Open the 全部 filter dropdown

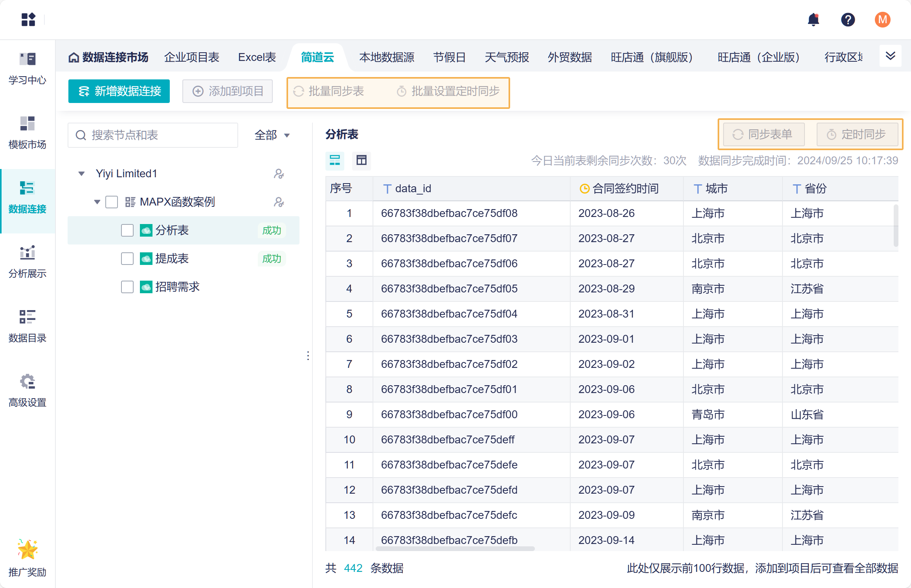pyautogui.click(x=272, y=135)
